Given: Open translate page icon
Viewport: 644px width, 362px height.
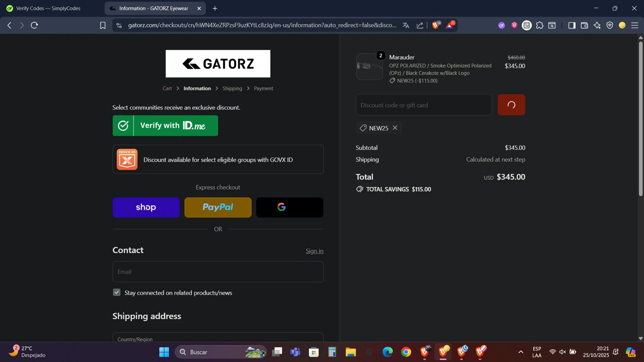Looking at the screenshot, I should point(406,25).
